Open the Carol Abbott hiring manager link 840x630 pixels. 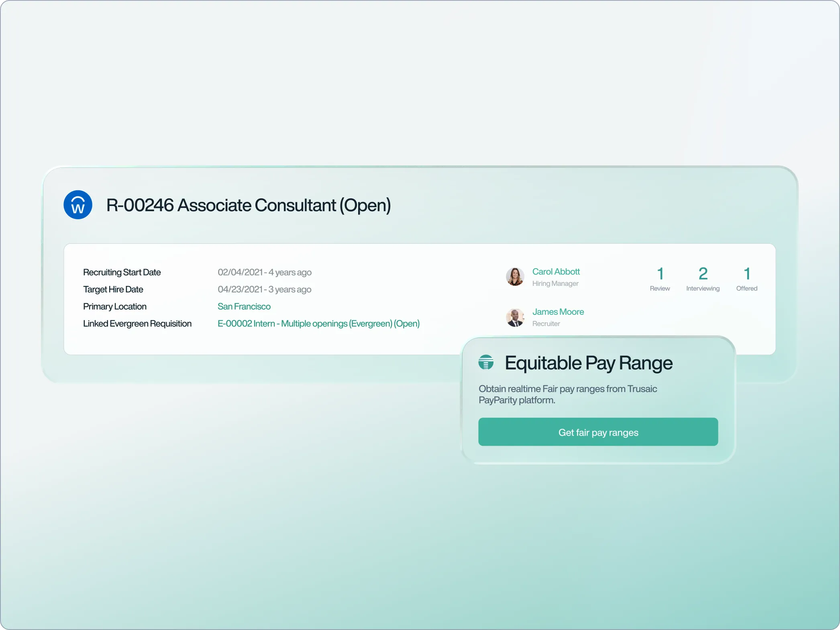(x=556, y=272)
